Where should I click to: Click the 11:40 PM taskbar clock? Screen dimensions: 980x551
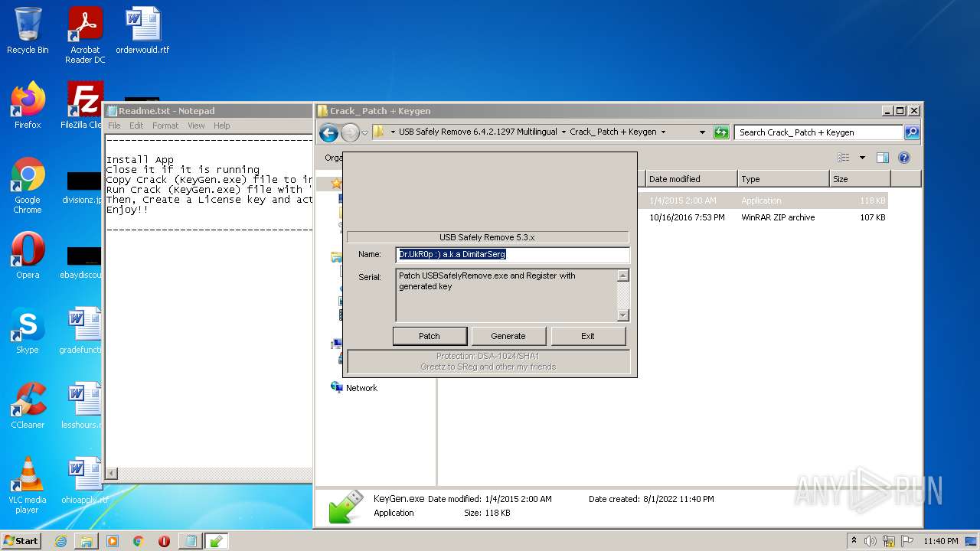click(x=941, y=541)
